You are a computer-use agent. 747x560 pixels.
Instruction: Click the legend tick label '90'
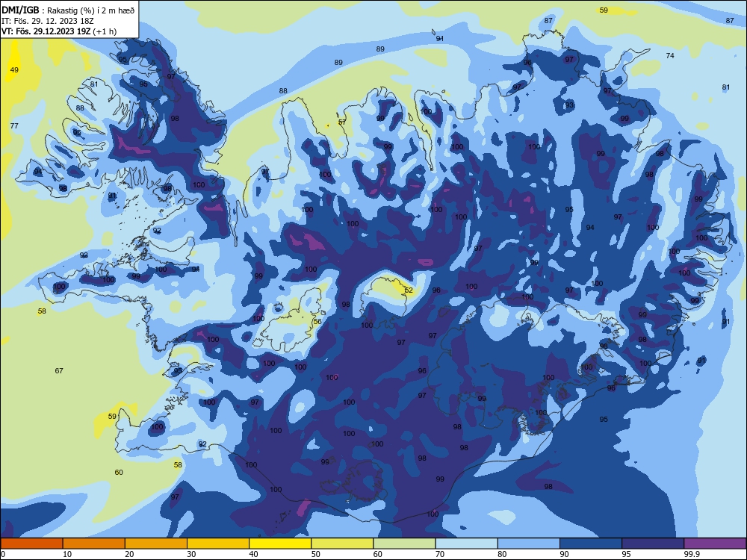click(565, 554)
